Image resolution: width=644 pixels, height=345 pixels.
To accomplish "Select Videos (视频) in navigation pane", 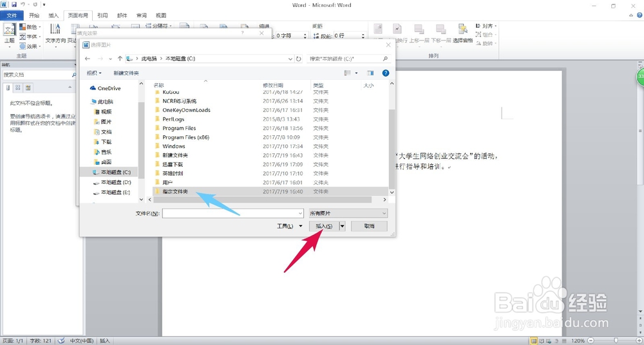I will (102, 112).
